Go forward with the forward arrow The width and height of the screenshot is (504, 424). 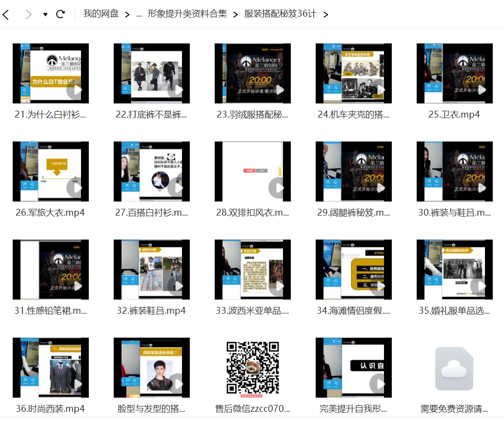[x=29, y=15]
